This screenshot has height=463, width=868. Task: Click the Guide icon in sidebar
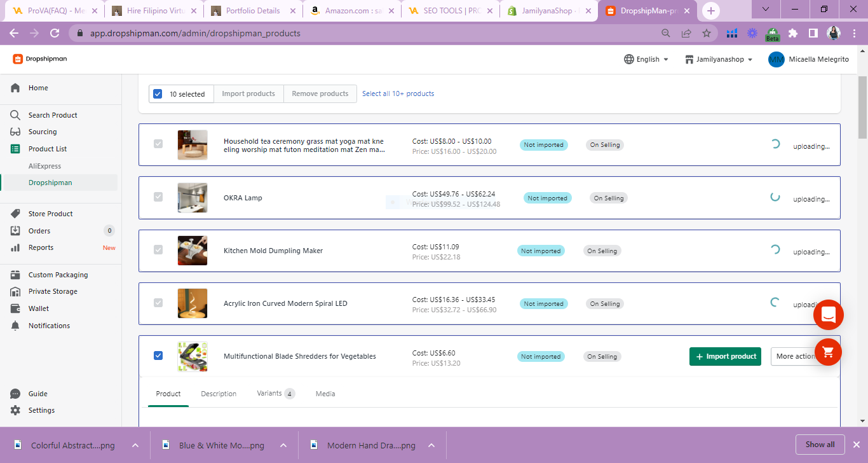coord(15,394)
